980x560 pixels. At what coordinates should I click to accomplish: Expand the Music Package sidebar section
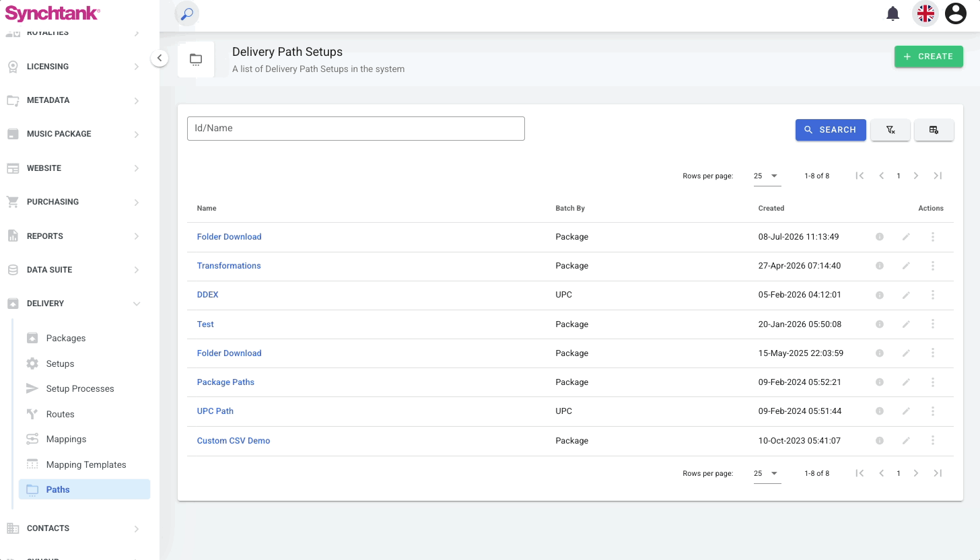(74, 134)
